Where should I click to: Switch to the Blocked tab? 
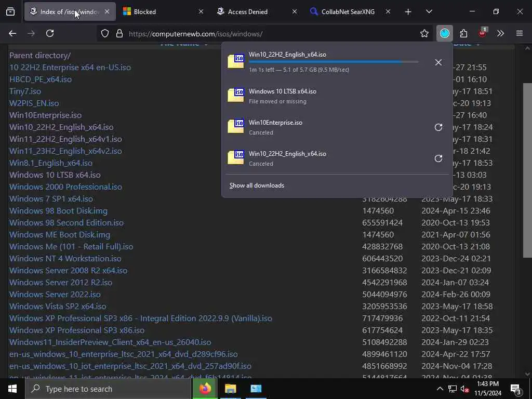click(163, 11)
